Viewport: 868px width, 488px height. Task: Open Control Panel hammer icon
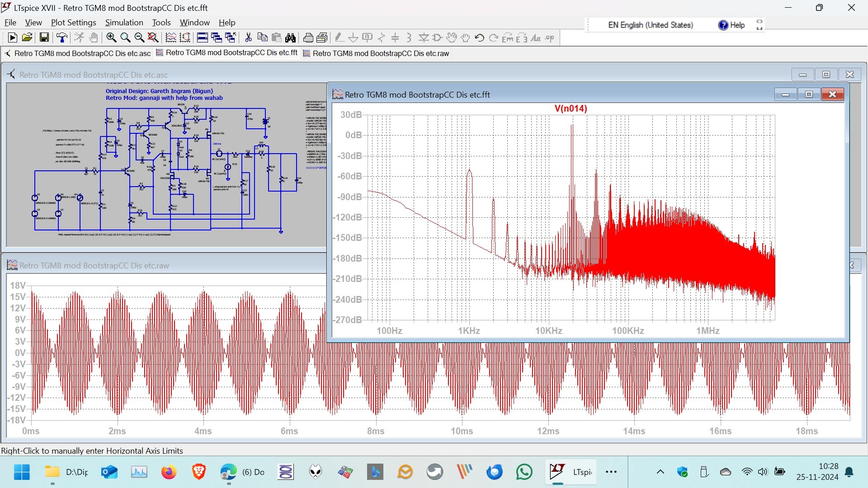pos(62,38)
